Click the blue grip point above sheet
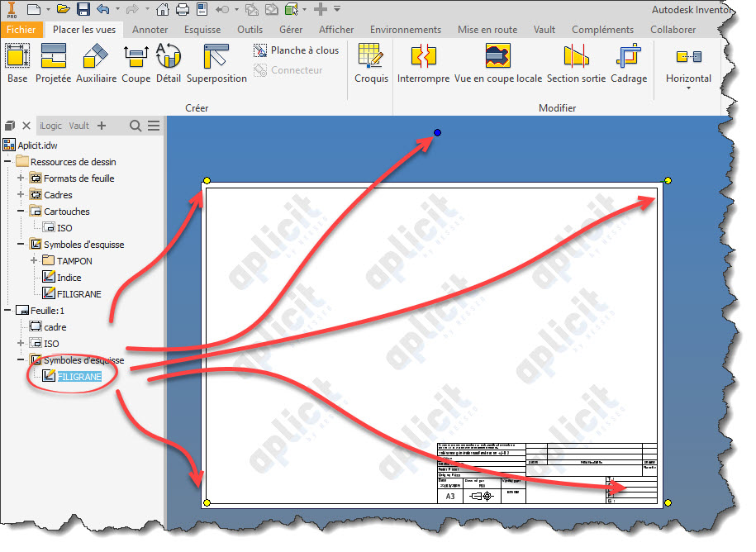Image resolution: width=756 pixels, height=552 pixels. [x=437, y=132]
